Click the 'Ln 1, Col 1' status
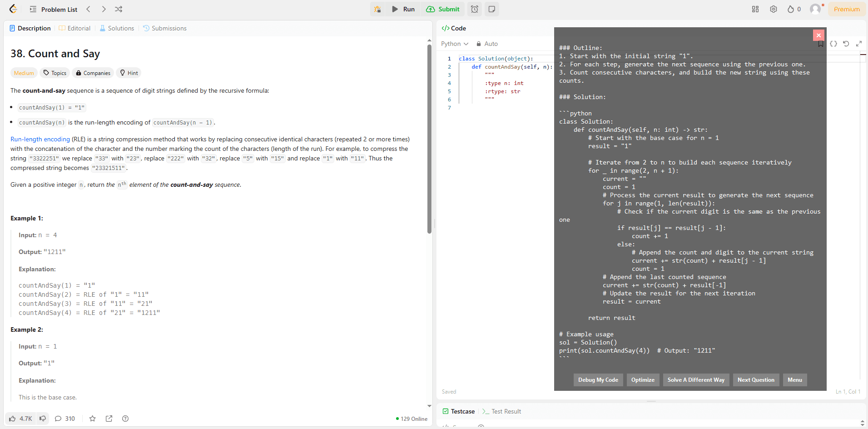 coord(848,392)
